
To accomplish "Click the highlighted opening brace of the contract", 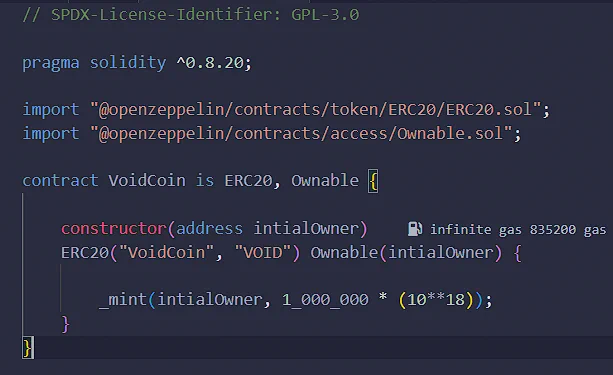I will 373,181.
